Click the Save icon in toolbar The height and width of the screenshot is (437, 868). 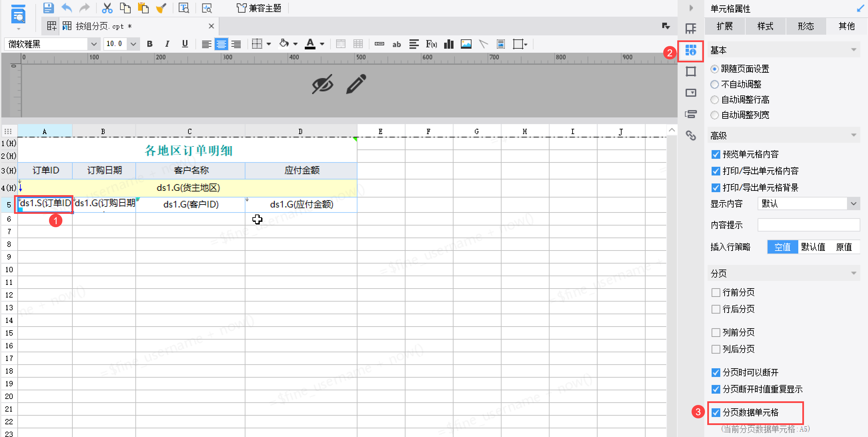49,8
